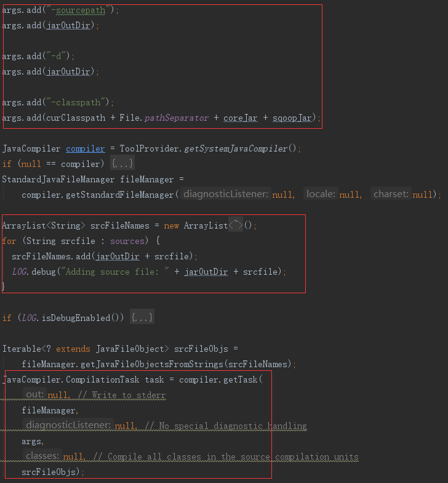Click the charset parameter hint
Viewport: 448px width, 483px height.
[391, 193]
